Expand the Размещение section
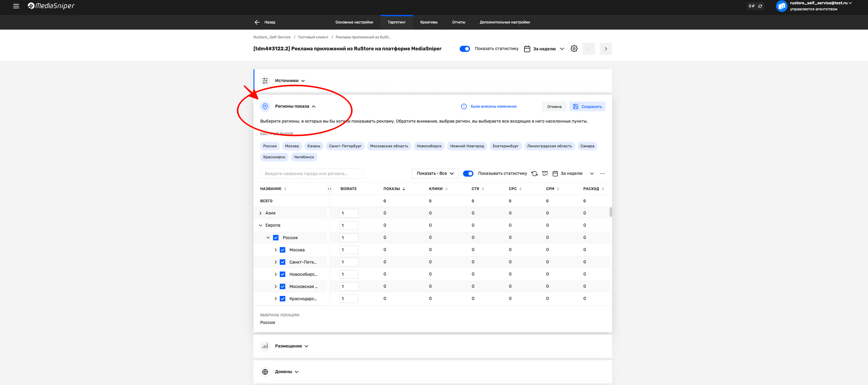This screenshot has height=385, width=868. click(291, 346)
